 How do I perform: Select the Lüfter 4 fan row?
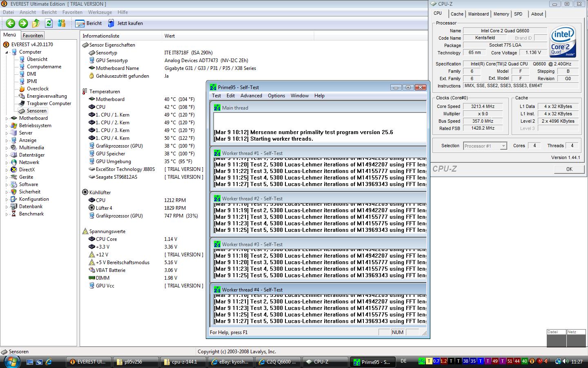pyautogui.click(x=142, y=208)
